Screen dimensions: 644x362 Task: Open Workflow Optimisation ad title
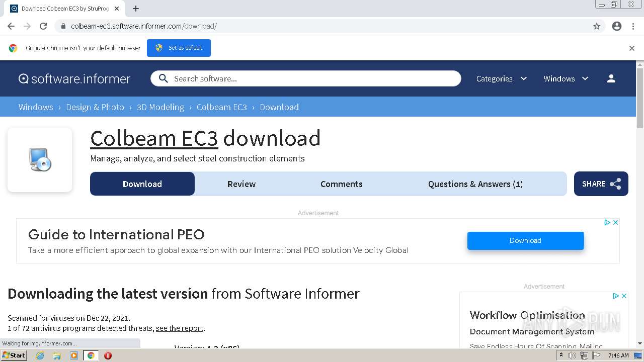527,315
